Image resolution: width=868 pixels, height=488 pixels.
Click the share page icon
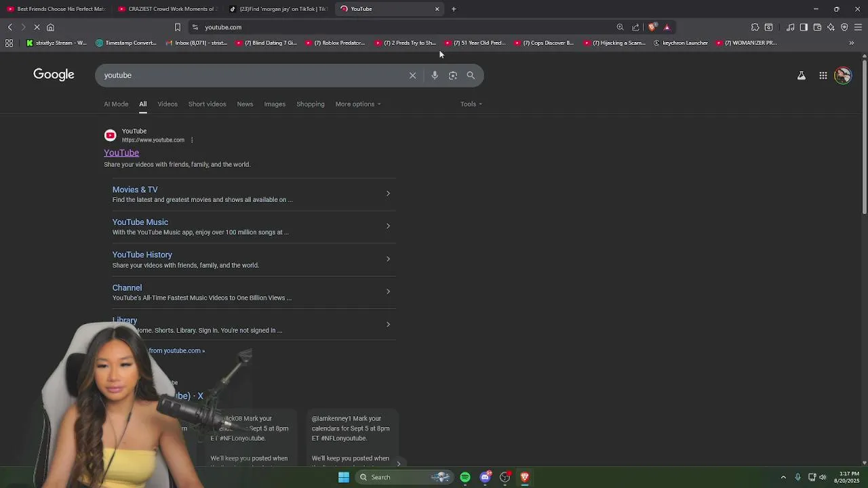click(635, 27)
